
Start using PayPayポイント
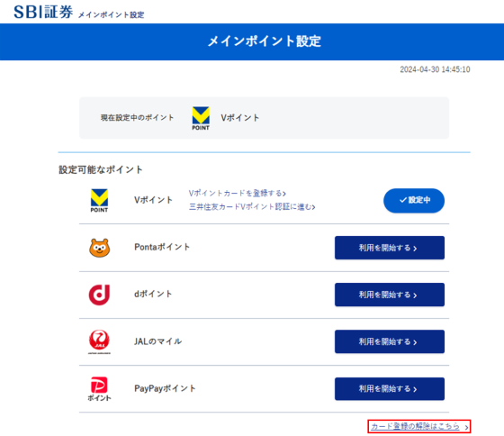click(390, 388)
